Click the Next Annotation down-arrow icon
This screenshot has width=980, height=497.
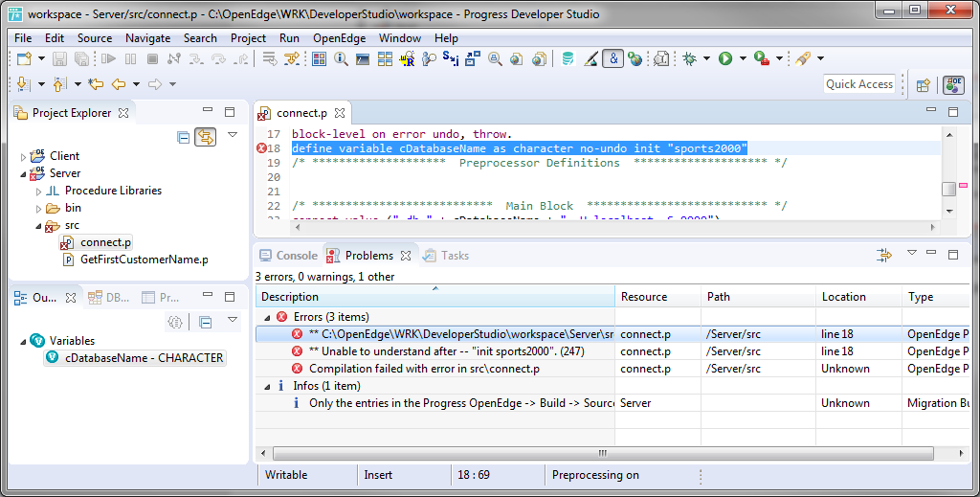(x=24, y=83)
